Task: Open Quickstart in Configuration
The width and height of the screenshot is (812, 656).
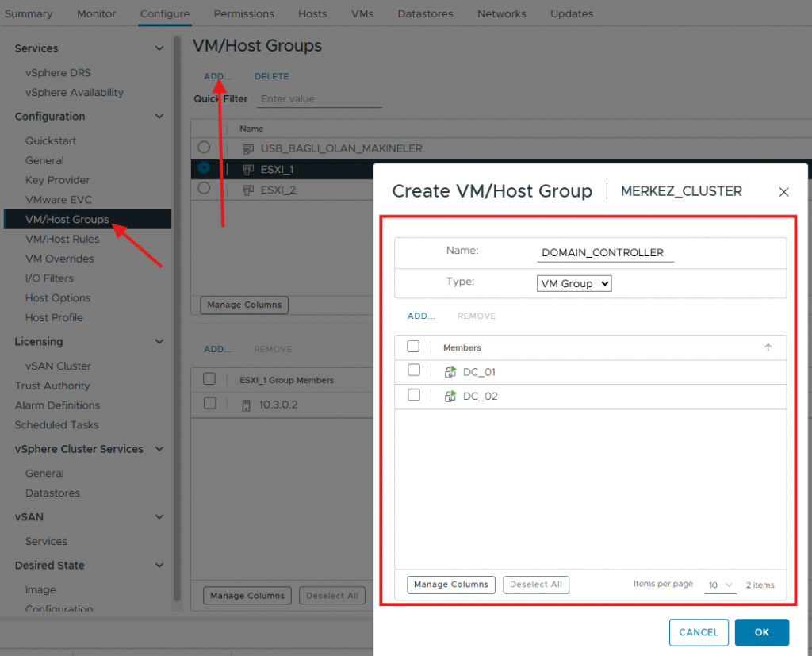Action: [51, 141]
